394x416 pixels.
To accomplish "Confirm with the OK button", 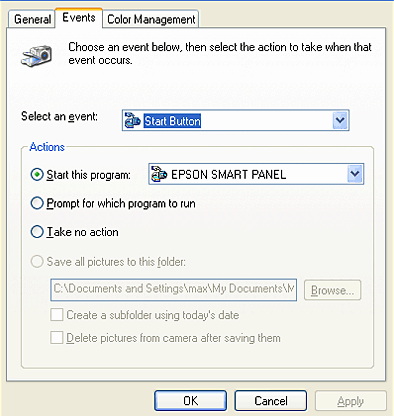I will 190,401.
